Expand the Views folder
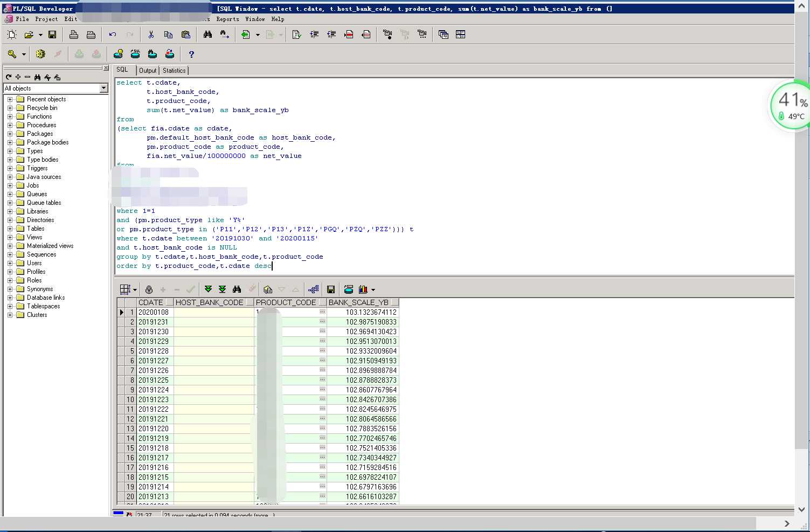 pos(10,237)
